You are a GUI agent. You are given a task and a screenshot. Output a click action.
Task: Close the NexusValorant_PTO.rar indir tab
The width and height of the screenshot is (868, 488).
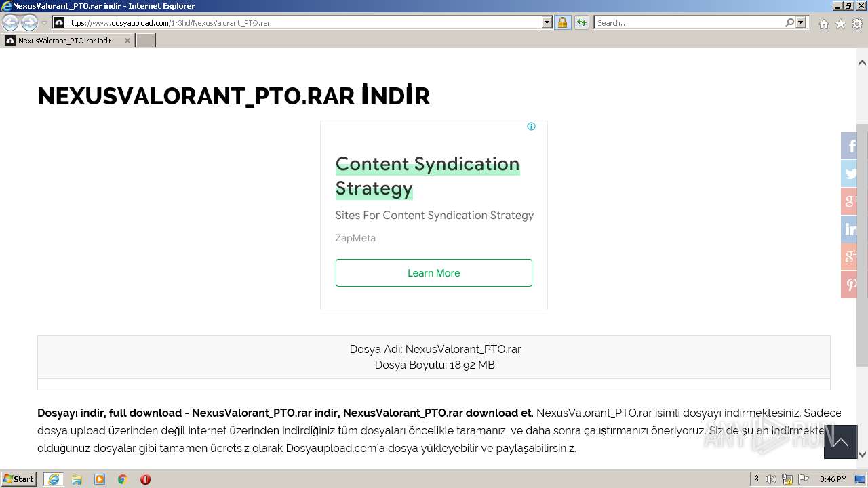[127, 41]
